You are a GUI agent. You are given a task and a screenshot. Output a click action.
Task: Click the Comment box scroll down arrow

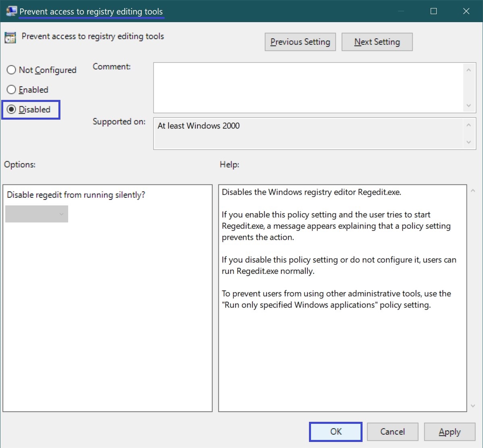(x=468, y=106)
